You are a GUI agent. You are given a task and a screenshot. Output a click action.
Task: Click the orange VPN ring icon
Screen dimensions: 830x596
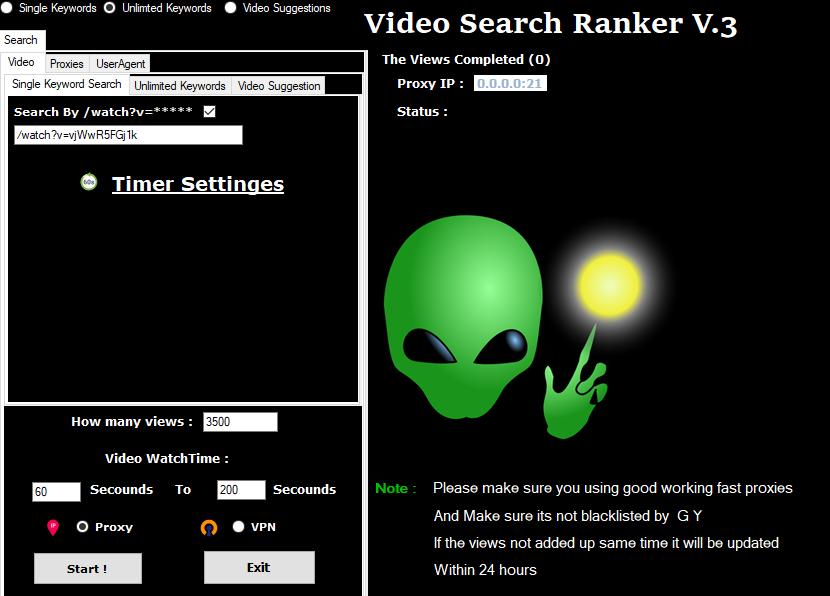[208, 527]
